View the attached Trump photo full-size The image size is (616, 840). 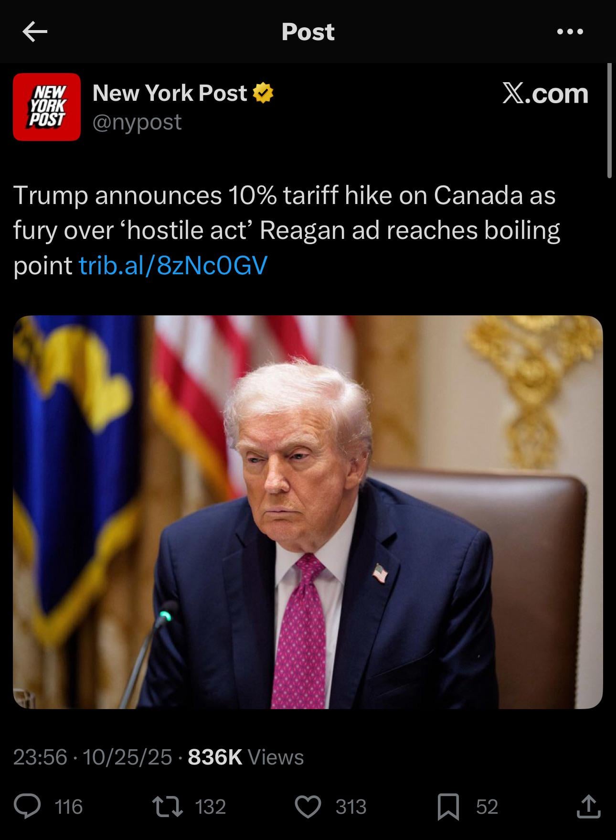[x=308, y=512]
